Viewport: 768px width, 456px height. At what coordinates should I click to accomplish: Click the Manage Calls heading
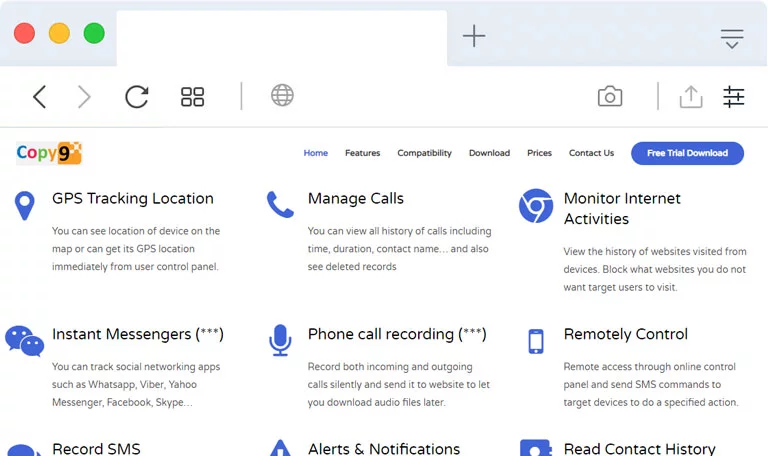[x=356, y=198]
